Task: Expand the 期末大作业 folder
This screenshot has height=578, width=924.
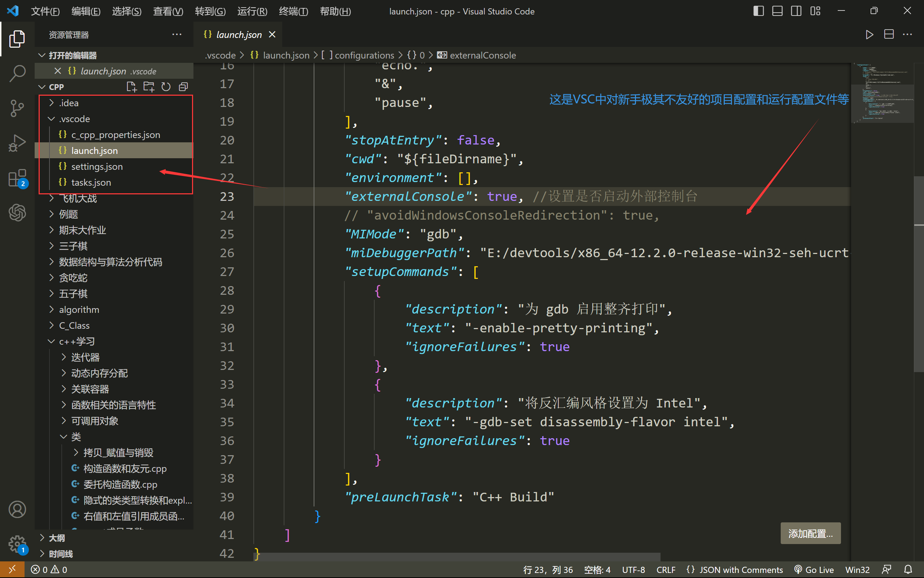Action: [x=114, y=230]
